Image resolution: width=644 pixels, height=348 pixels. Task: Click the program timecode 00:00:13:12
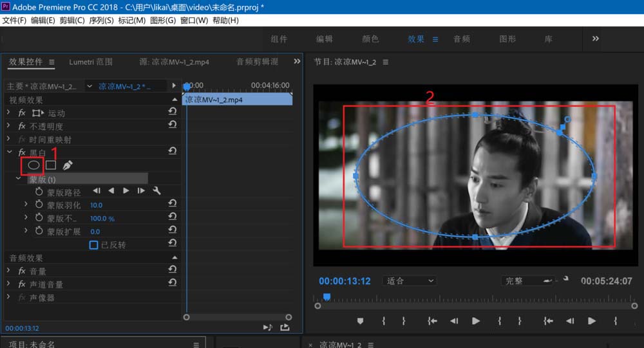tap(345, 281)
